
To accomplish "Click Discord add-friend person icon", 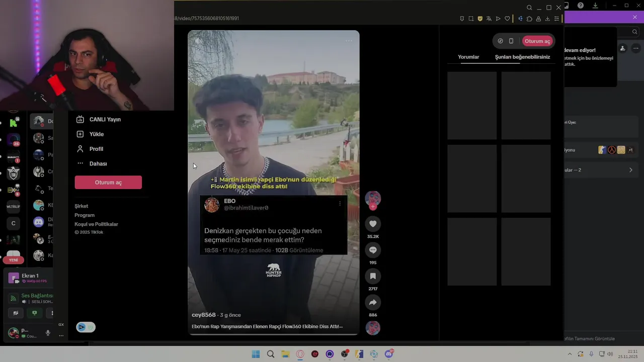I will tap(622, 48).
